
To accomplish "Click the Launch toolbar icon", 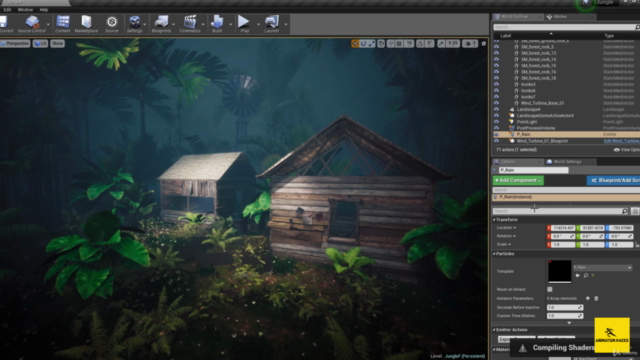I will pos(271,24).
